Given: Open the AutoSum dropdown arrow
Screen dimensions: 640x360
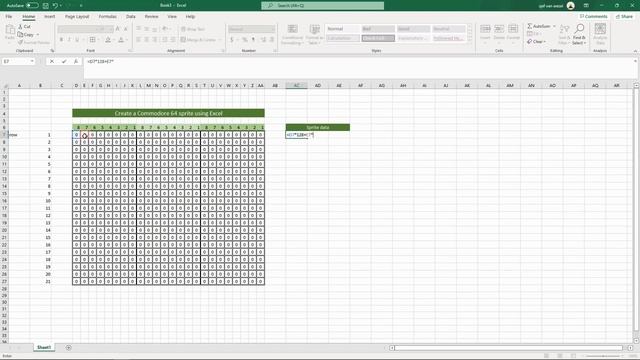Looking at the screenshot, I should click(x=554, y=26).
